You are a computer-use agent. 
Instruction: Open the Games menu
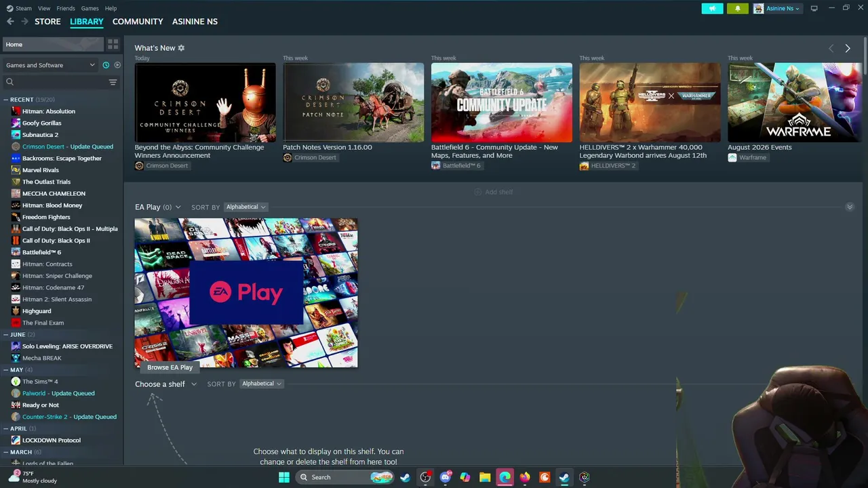pos(90,8)
